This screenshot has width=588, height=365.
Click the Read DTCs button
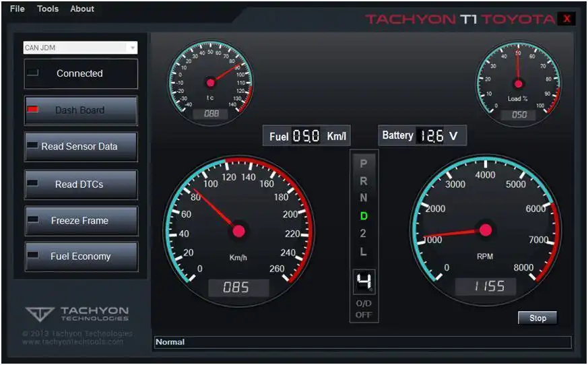click(x=81, y=185)
